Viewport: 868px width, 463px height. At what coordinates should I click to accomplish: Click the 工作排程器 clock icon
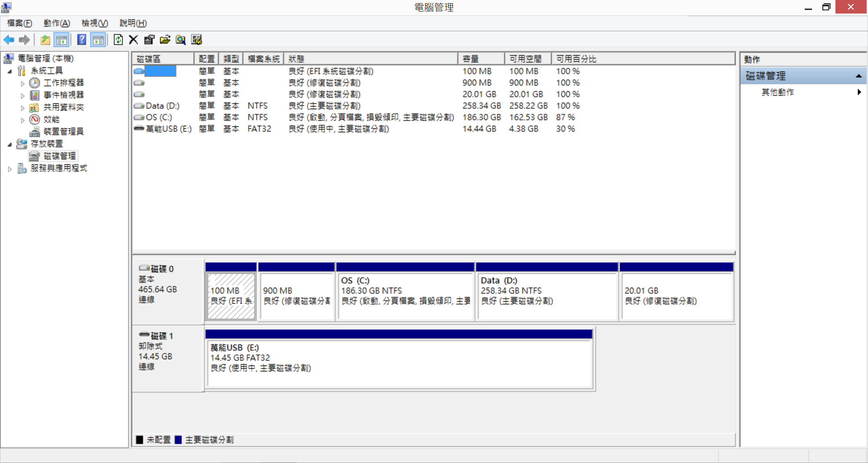pos(35,83)
